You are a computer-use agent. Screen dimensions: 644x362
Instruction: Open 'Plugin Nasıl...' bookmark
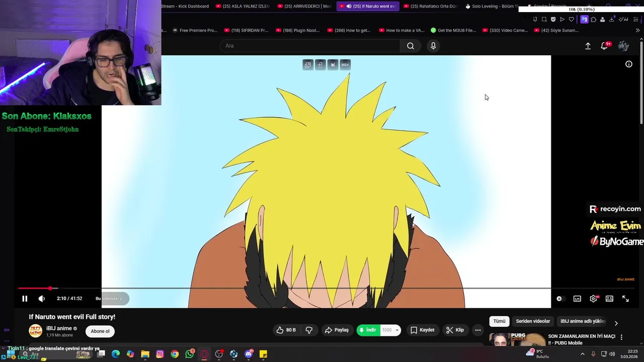point(297,30)
